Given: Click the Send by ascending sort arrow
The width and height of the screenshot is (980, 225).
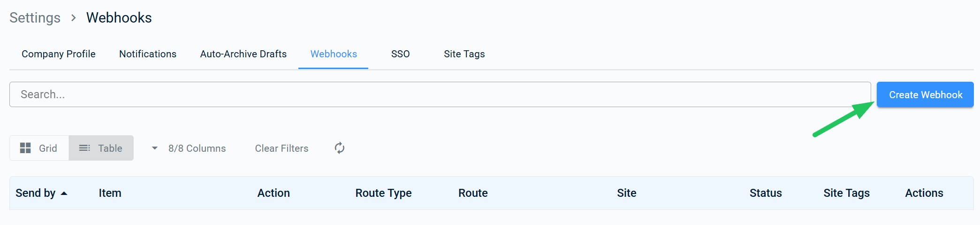Looking at the screenshot, I should 64,193.
